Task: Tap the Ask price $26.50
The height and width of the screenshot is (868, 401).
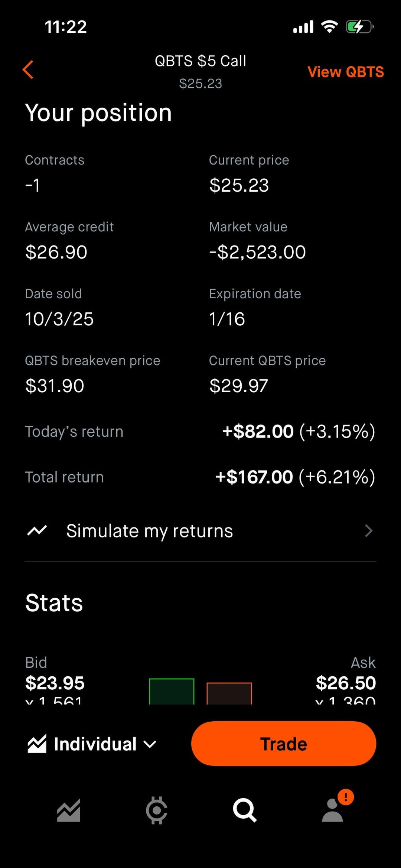Action: (346, 683)
